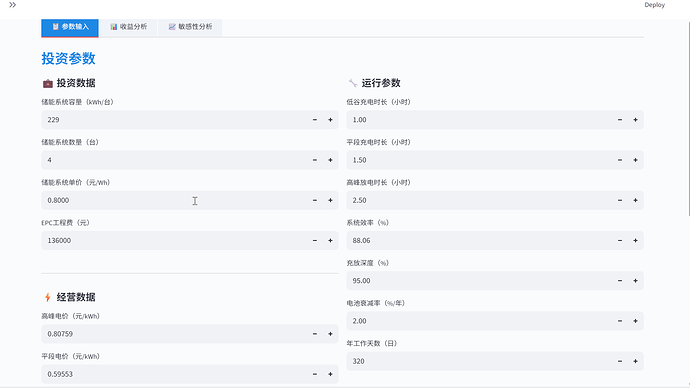The width and height of the screenshot is (690, 388).
Task: Increase 高峰放电时长 with the plus button
Action: pyautogui.click(x=635, y=200)
